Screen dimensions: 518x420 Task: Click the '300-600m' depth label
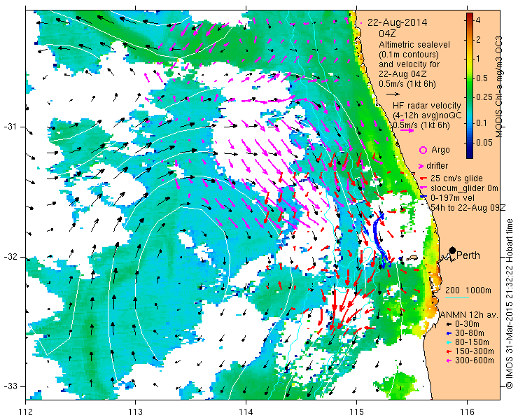click(x=475, y=360)
